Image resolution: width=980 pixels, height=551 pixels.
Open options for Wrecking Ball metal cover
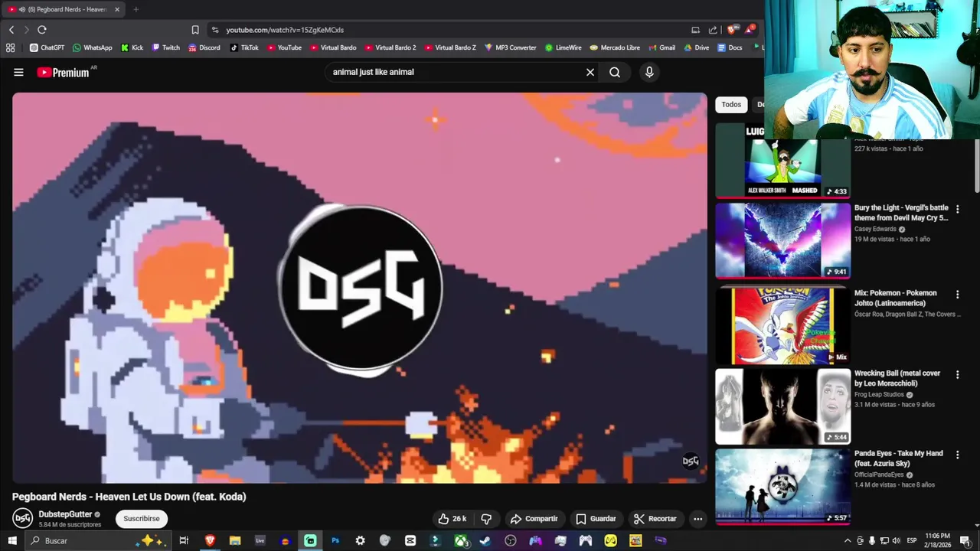tap(957, 375)
